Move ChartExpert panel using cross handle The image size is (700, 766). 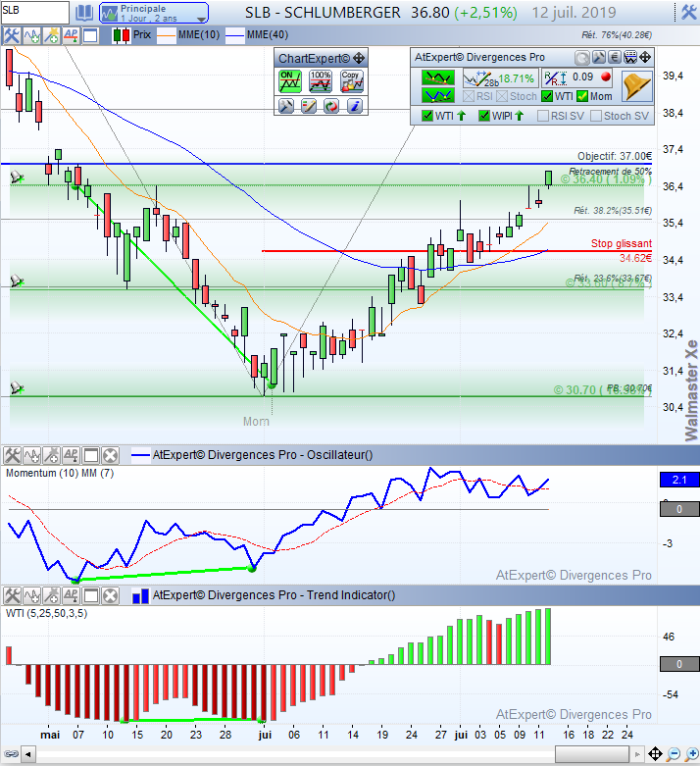pos(359,58)
